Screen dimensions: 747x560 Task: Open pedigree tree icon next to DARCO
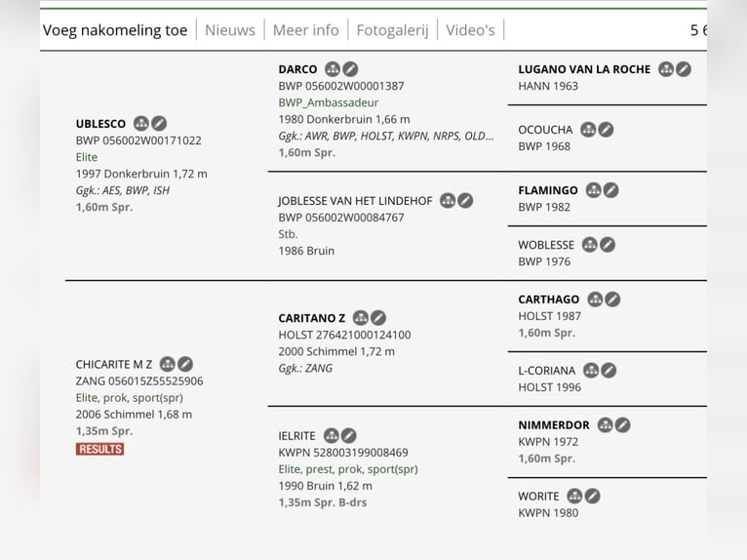pyautogui.click(x=333, y=69)
